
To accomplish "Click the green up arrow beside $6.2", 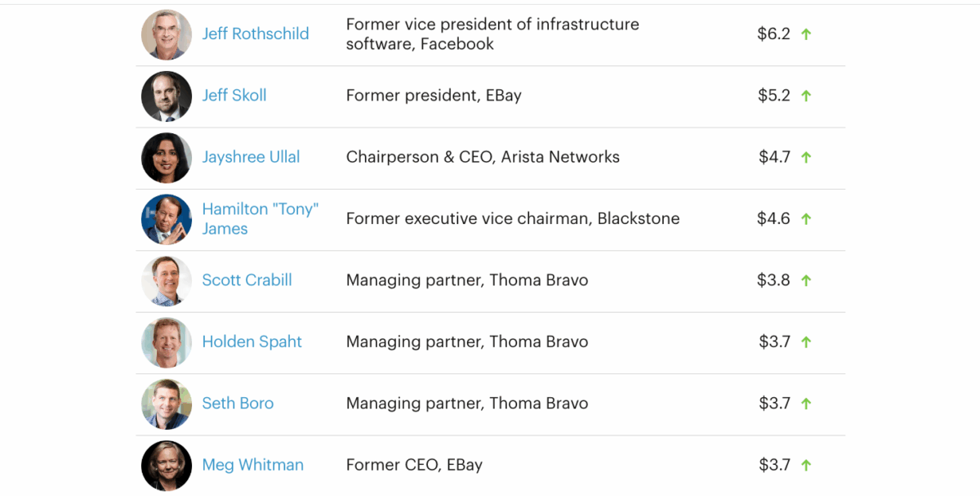I will click(x=806, y=34).
